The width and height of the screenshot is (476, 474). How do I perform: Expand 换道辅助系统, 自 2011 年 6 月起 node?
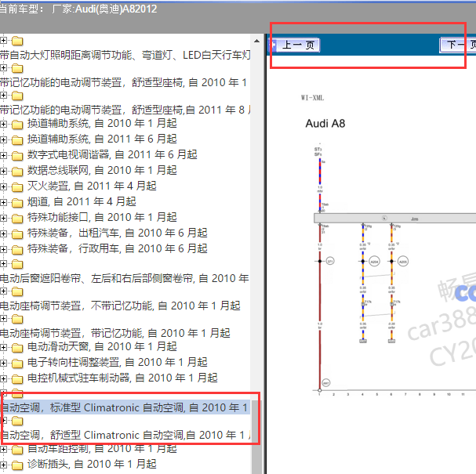[x=3, y=139]
